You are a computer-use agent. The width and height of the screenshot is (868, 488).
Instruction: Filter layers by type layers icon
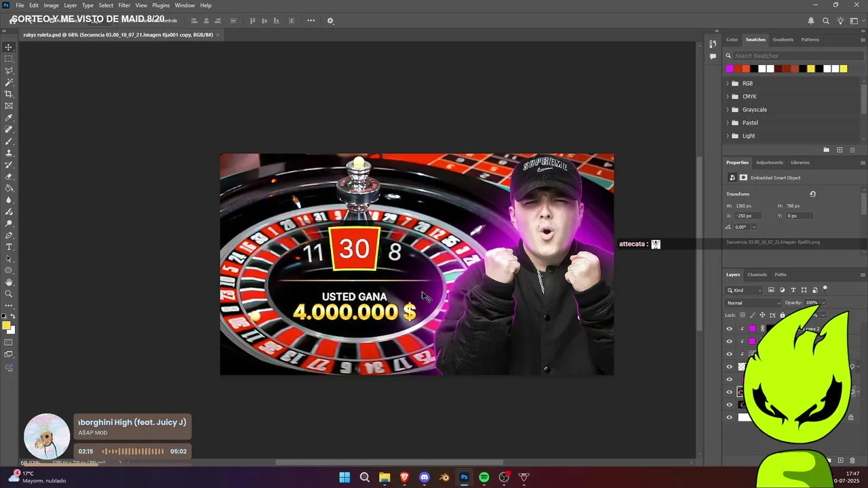[793, 290]
